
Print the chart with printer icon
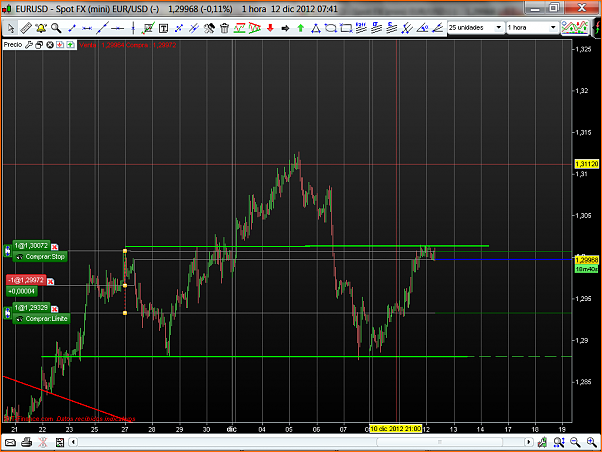pos(26,443)
